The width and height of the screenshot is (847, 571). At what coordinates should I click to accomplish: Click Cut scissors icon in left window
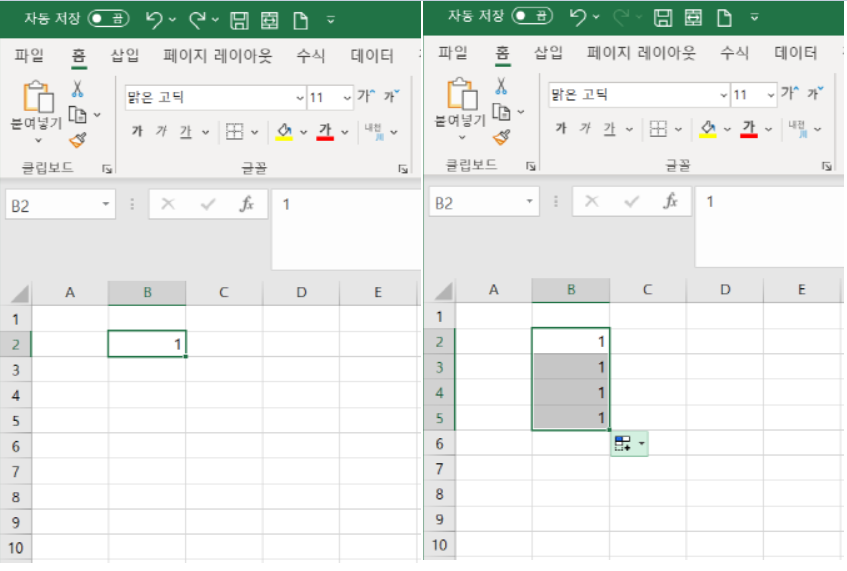pyautogui.click(x=77, y=89)
